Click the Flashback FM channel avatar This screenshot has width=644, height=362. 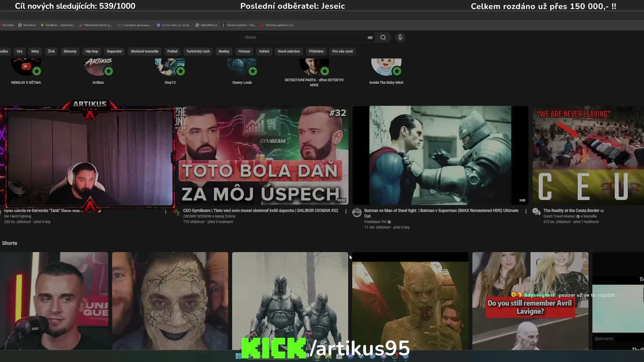[357, 212]
